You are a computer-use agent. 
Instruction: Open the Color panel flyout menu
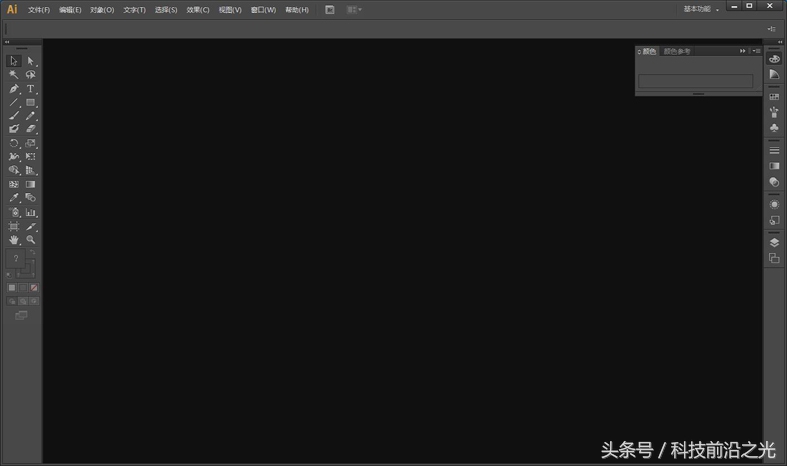click(756, 51)
